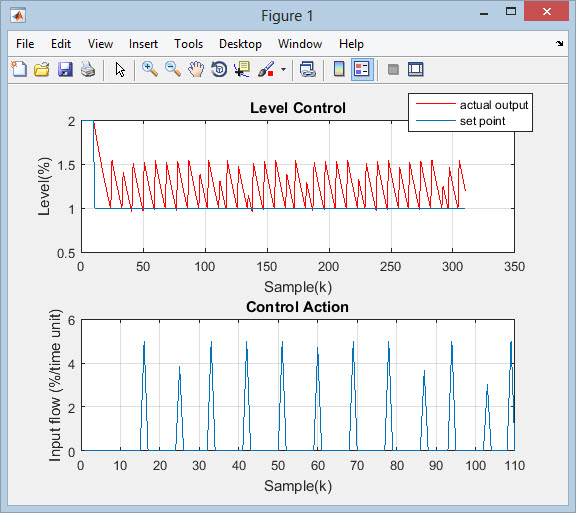Image resolution: width=576 pixels, height=513 pixels.
Task: Expand the toolbar dock arrow at menu right
Action: coord(559,44)
